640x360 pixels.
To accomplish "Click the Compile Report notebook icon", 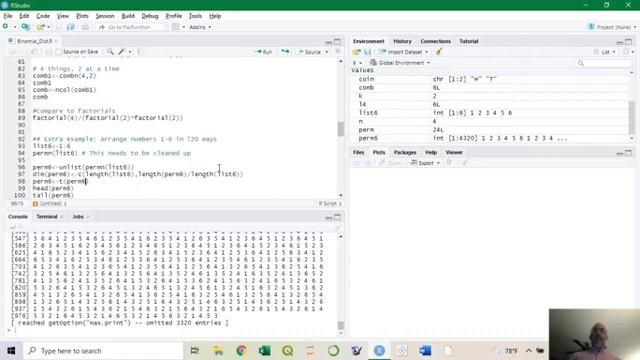I will tap(139, 52).
